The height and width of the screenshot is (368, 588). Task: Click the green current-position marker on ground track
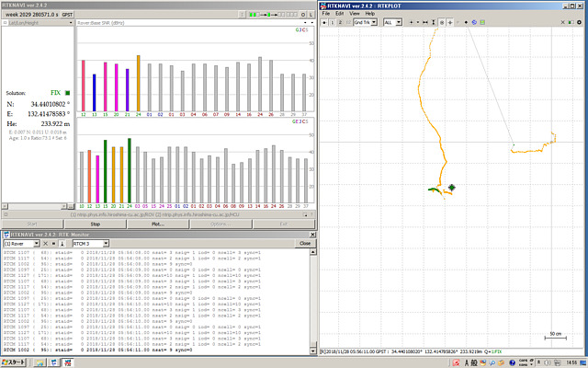451,188
